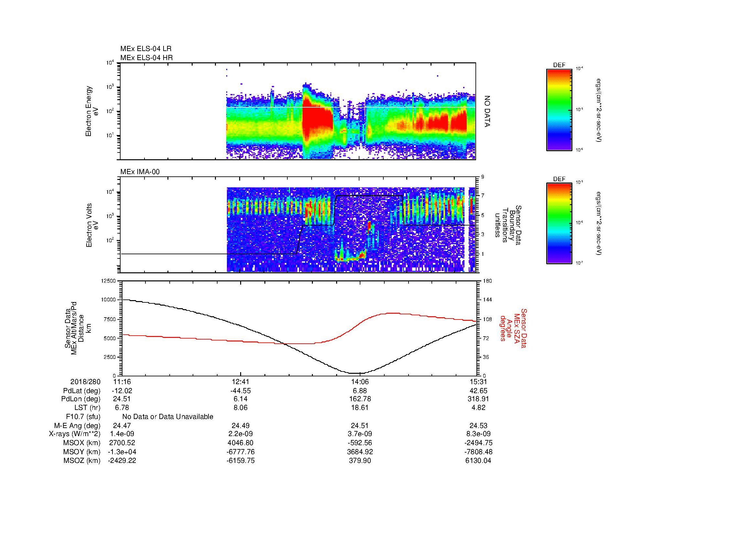Click the 'X-rays (W/m**2)' row label
This screenshot has height=534, width=756.
[x=75, y=434]
